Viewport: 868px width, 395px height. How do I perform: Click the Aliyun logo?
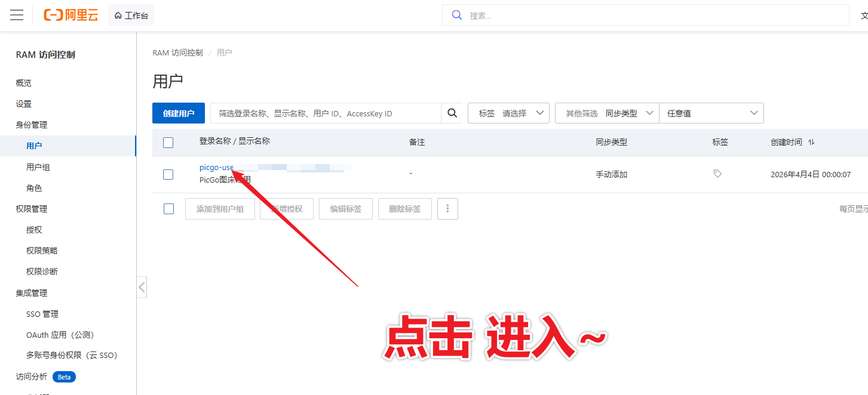coord(71,15)
